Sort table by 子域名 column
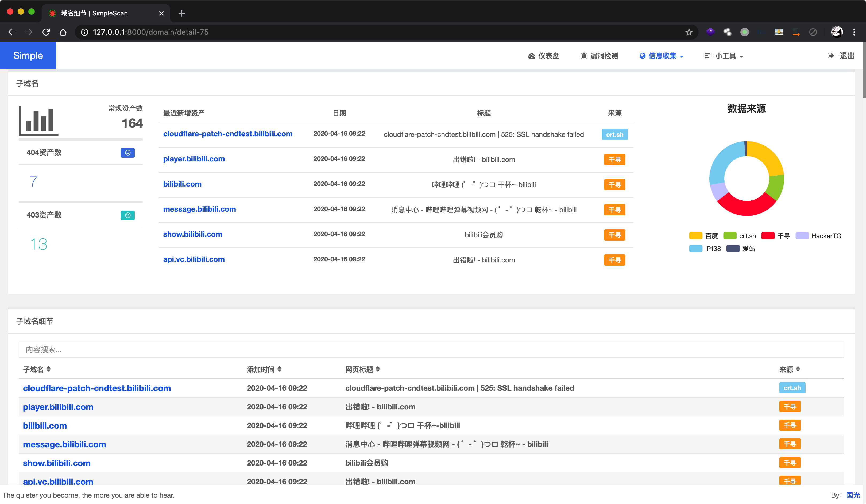The height and width of the screenshot is (504, 866). 37,369
